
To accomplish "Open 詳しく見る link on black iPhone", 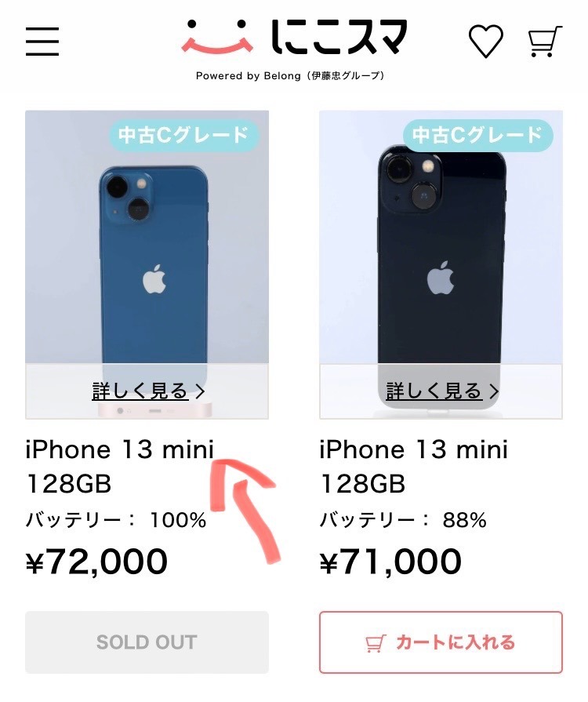I will point(434,391).
